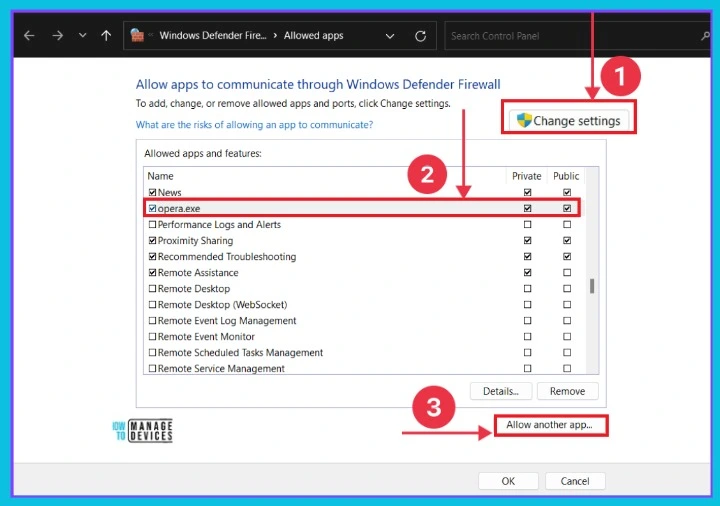Click the Cancel button

[575, 481]
